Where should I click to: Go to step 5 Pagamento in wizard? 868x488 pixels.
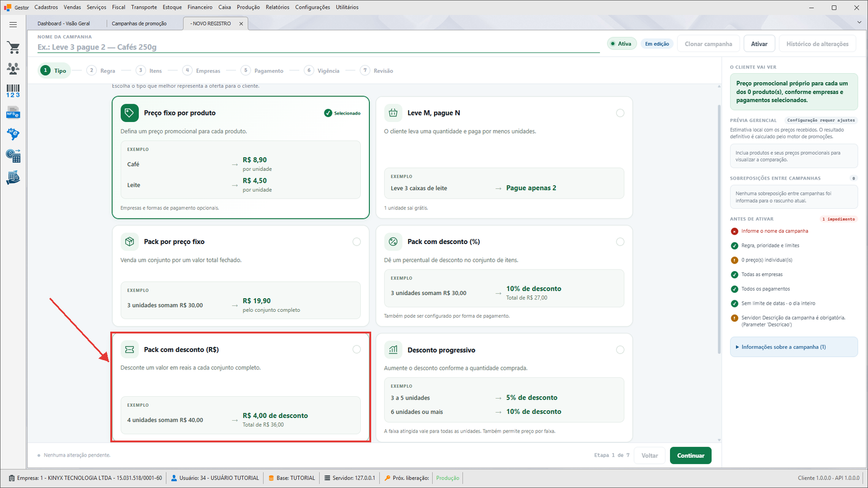263,70
